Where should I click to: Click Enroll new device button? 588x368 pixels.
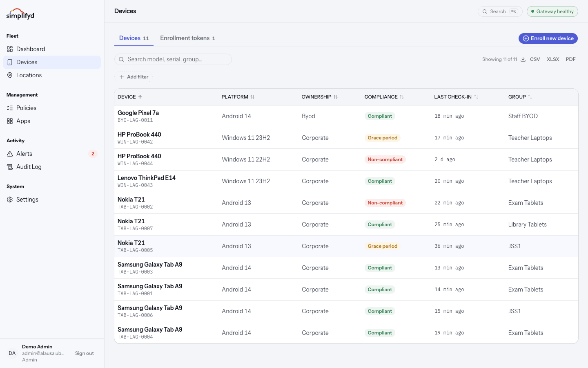pyautogui.click(x=548, y=38)
